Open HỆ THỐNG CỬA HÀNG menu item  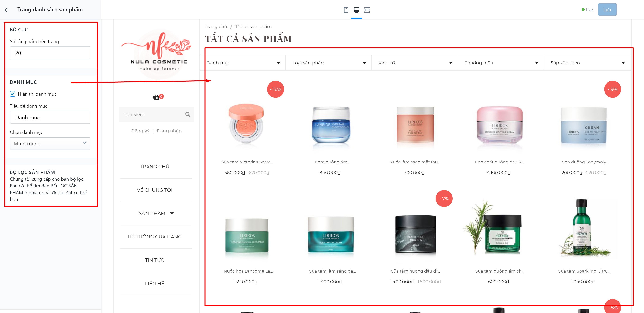154,237
